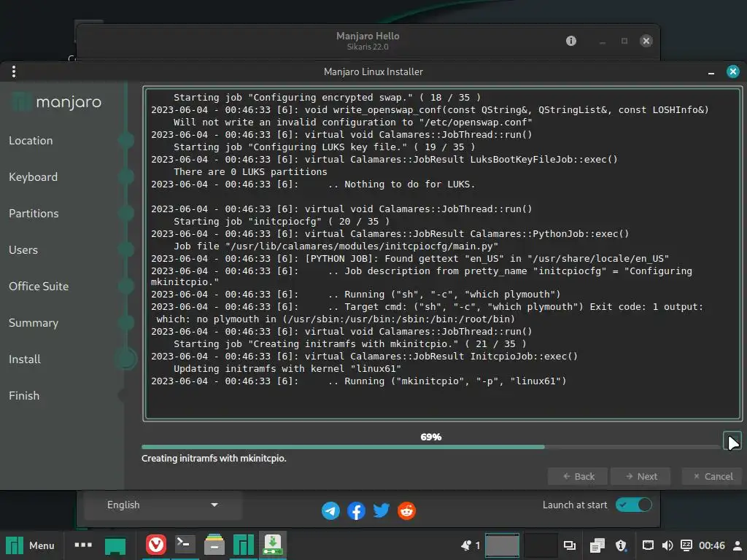Screen dimensions: 747x560
Task: Click the manjaro logo in sidebar
Action: click(x=57, y=102)
